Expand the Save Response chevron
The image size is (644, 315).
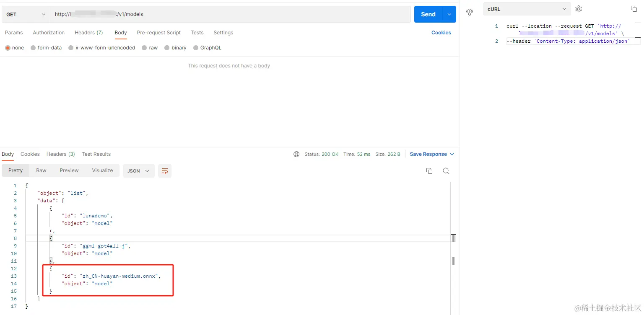452,154
